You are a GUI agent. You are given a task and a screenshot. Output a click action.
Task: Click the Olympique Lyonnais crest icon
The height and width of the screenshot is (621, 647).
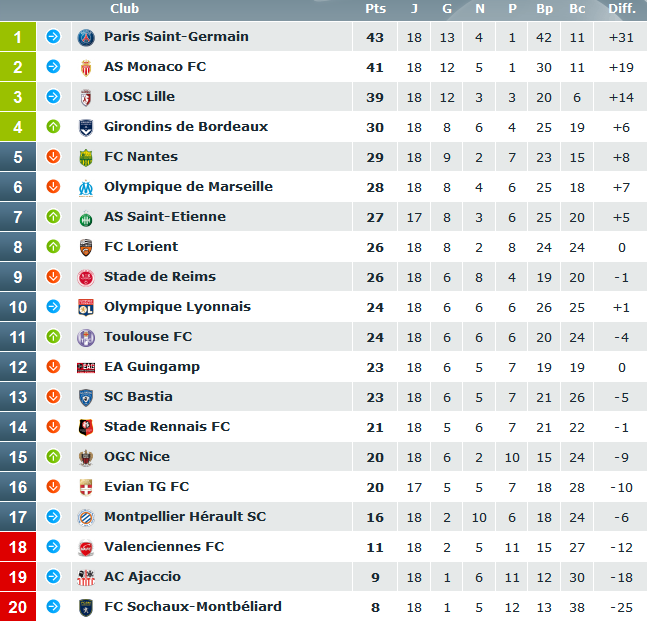86,307
